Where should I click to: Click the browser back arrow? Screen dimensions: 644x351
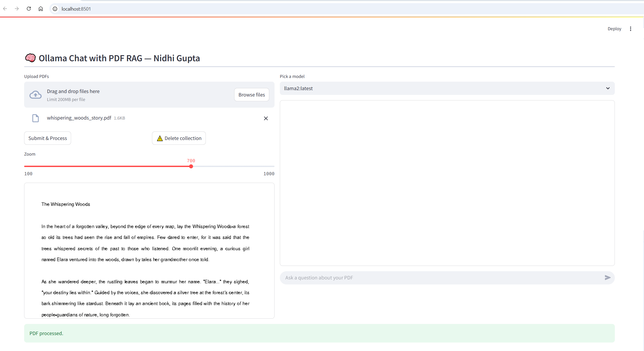coord(5,9)
